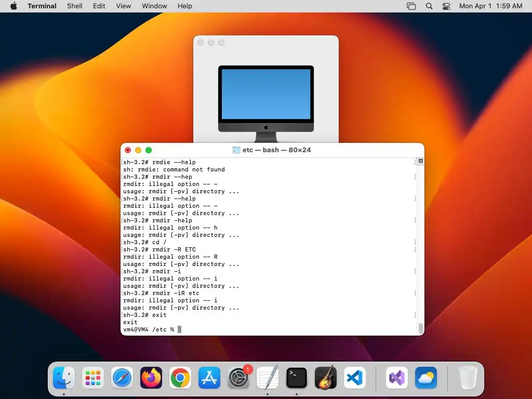Zoom the Terminal window with green button
This screenshot has width=532, height=399.
[149, 150]
